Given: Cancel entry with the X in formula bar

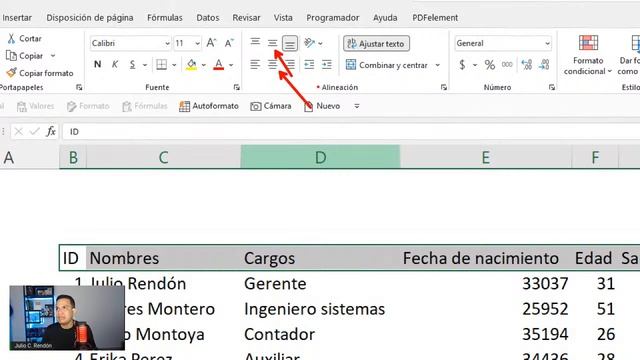Looking at the screenshot, I should (x=18, y=131).
